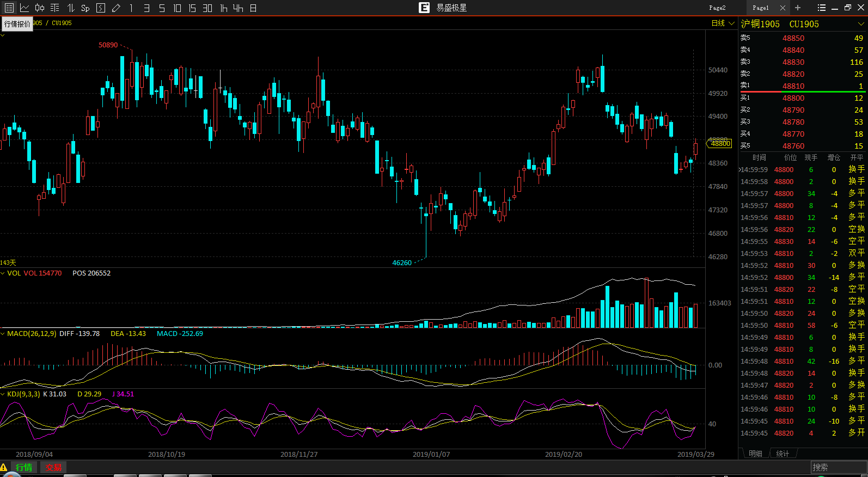
Task: Switch to the line chart view icon
Action: tap(25, 8)
